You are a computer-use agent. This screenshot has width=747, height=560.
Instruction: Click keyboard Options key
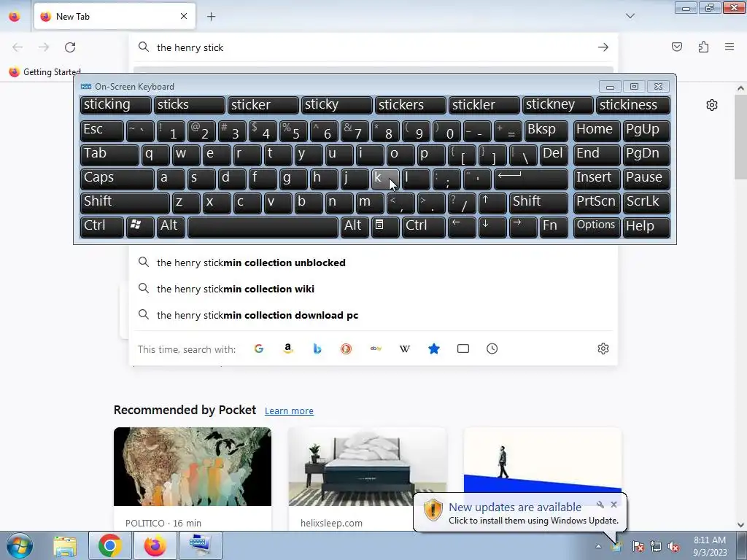pyautogui.click(x=597, y=227)
